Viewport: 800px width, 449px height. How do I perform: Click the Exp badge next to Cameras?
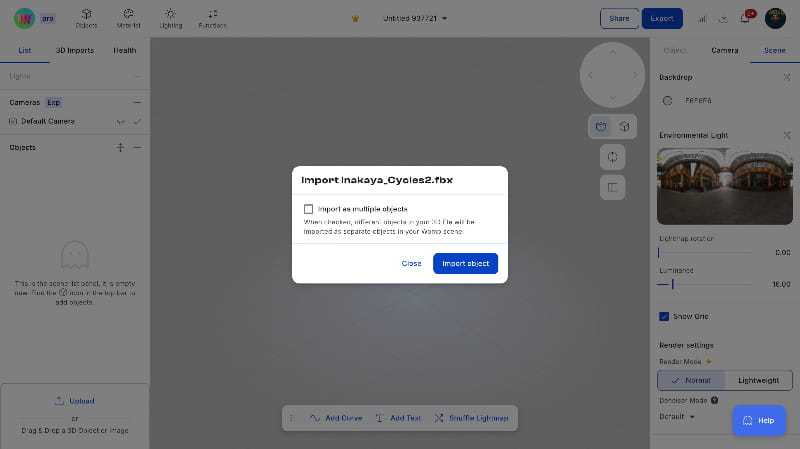click(x=53, y=103)
